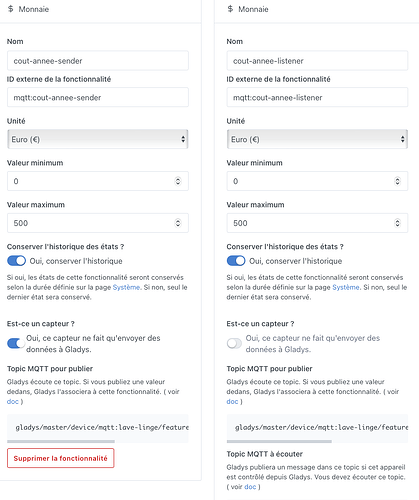Viewport: 419px width, 500px height.
Task: Click the stepper arrows on right Valeur maximum
Action: click(x=397, y=223)
